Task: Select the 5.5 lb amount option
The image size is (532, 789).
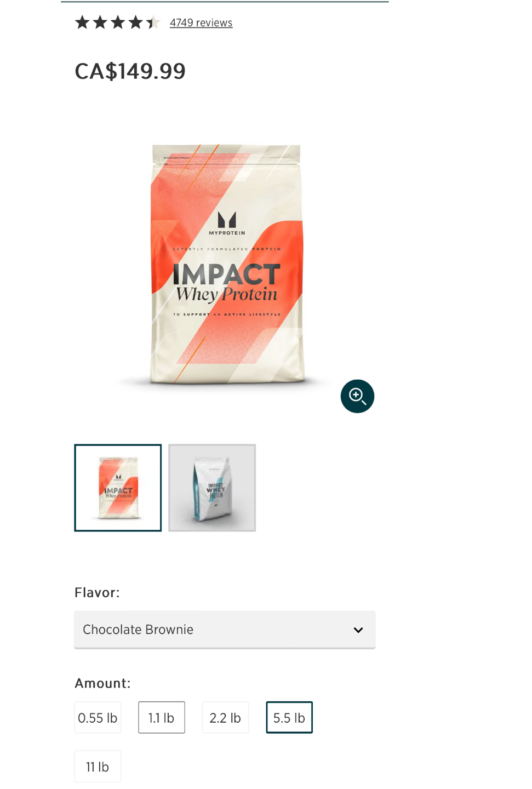Action: [289, 717]
